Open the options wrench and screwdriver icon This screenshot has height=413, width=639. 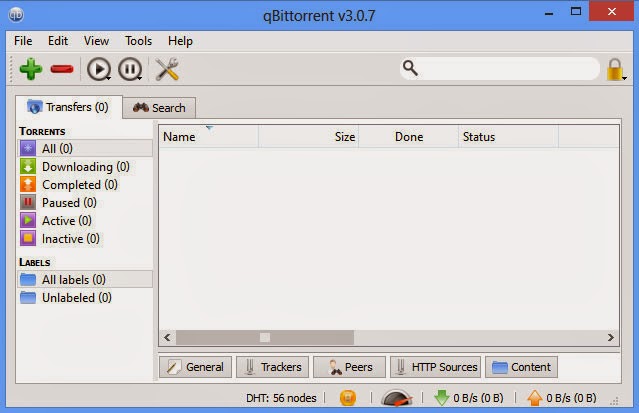tap(167, 69)
